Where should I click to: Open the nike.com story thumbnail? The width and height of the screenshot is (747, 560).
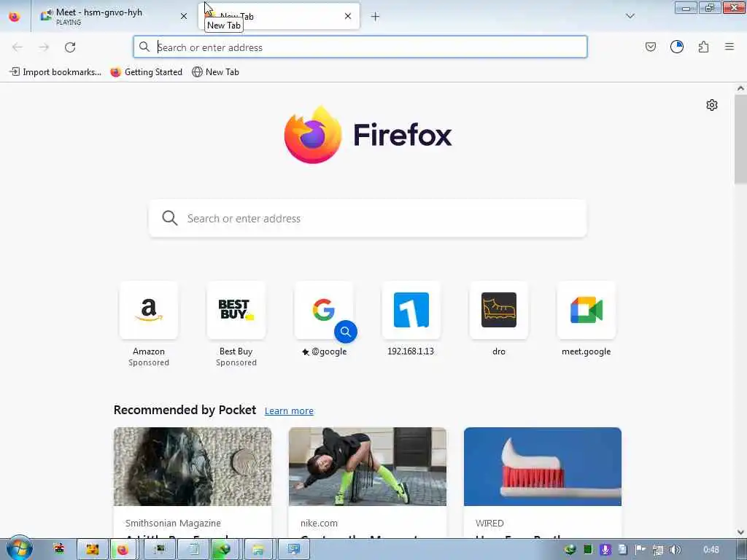pos(368,467)
